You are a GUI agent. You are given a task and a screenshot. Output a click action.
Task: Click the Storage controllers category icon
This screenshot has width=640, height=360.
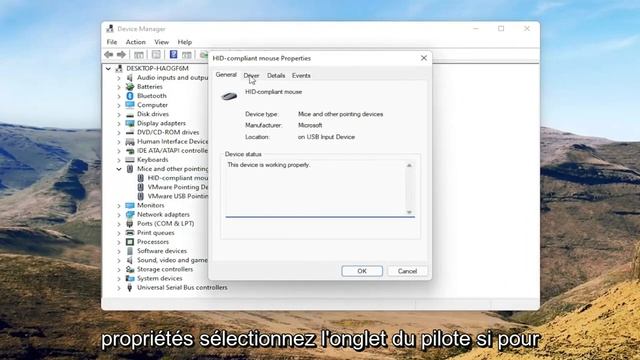[130, 269]
